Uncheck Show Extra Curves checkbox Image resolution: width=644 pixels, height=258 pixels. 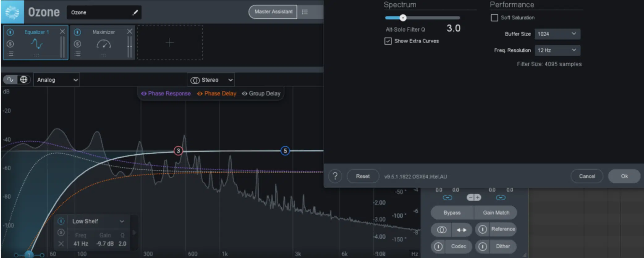click(x=388, y=41)
